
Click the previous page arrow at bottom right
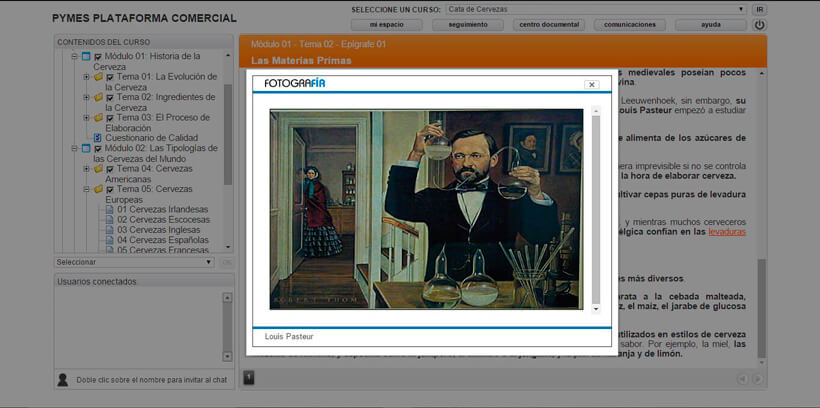742,379
